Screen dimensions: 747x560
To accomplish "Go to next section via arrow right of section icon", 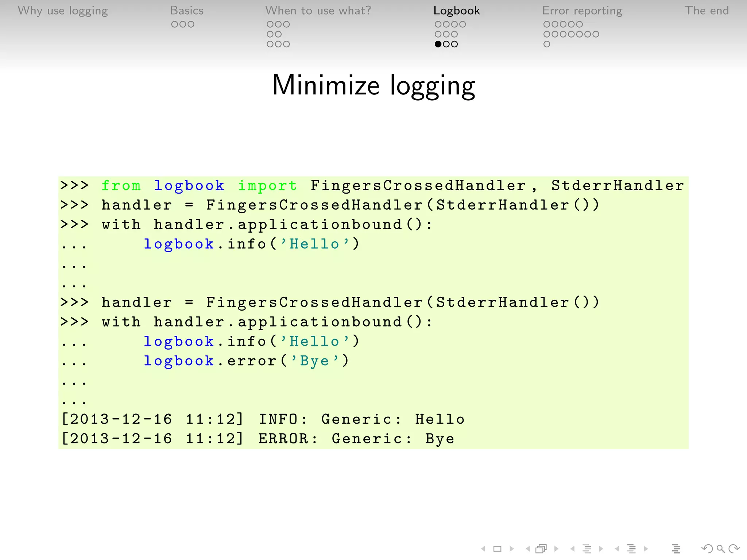I will [x=646, y=548].
